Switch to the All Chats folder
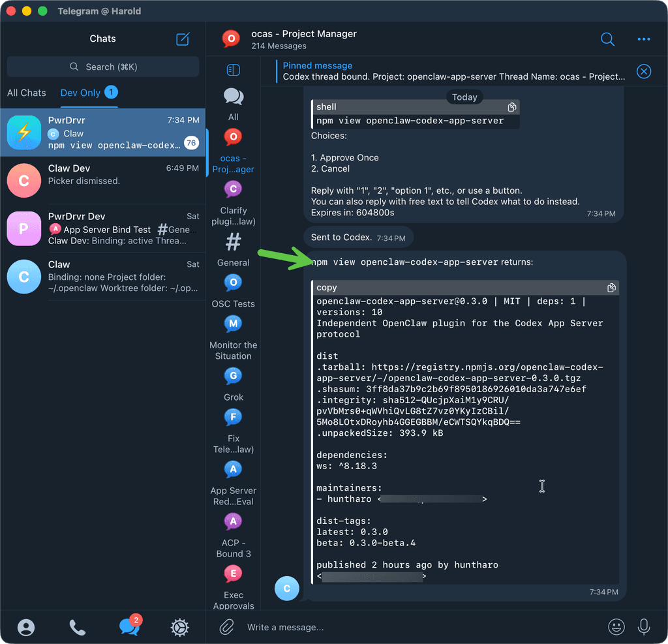 [x=26, y=93]
